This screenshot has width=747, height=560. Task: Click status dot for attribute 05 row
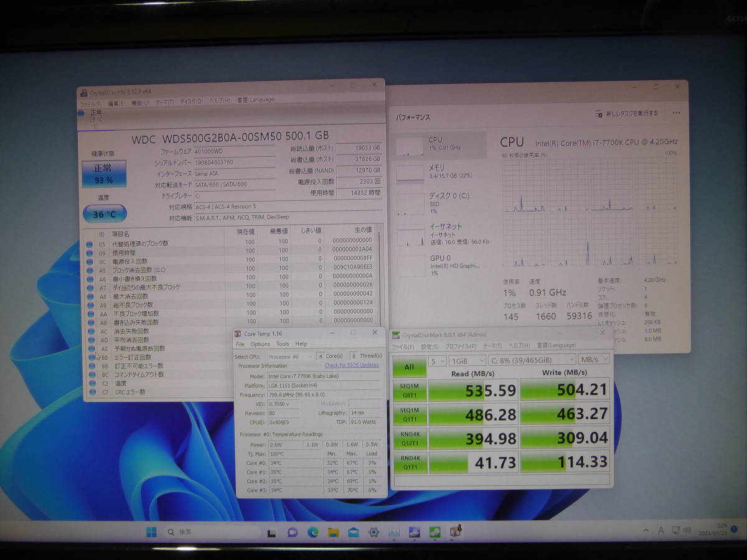point(90,243)
